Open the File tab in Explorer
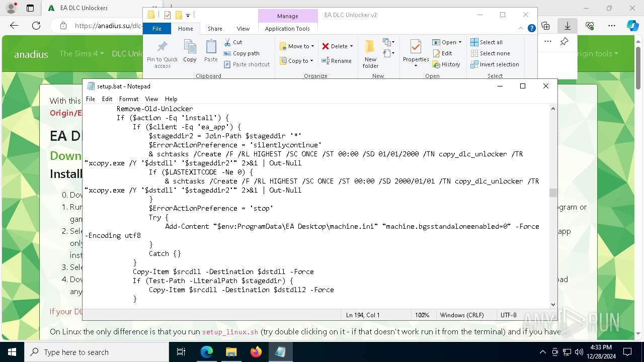 click(157, 29)
